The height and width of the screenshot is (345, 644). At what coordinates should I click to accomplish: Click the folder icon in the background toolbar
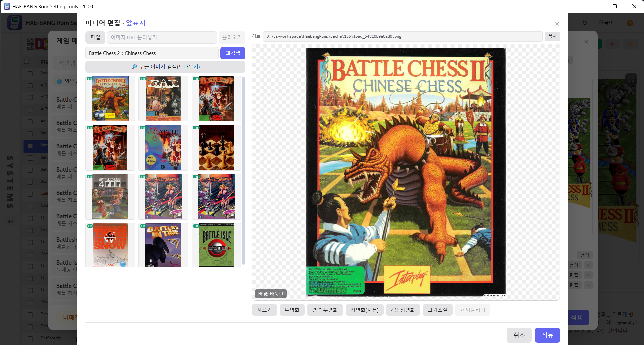630,44
